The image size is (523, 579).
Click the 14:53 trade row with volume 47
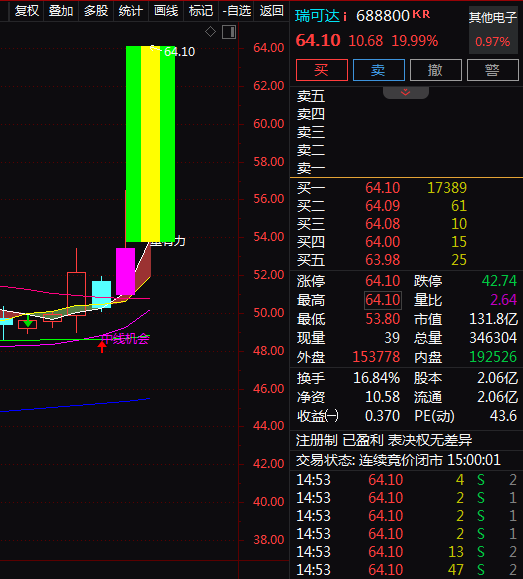[x=406, y=570]
